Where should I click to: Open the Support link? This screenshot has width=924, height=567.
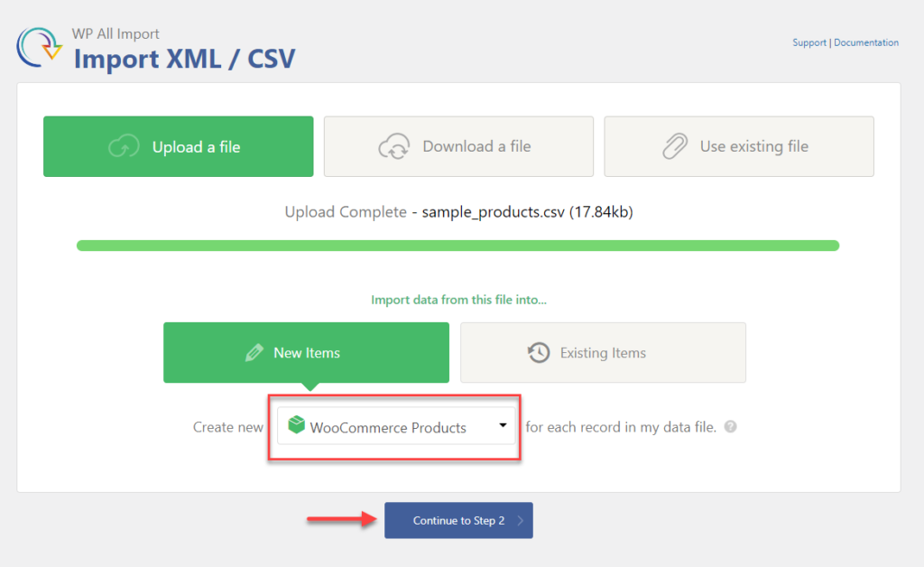[x=809, y=42]
